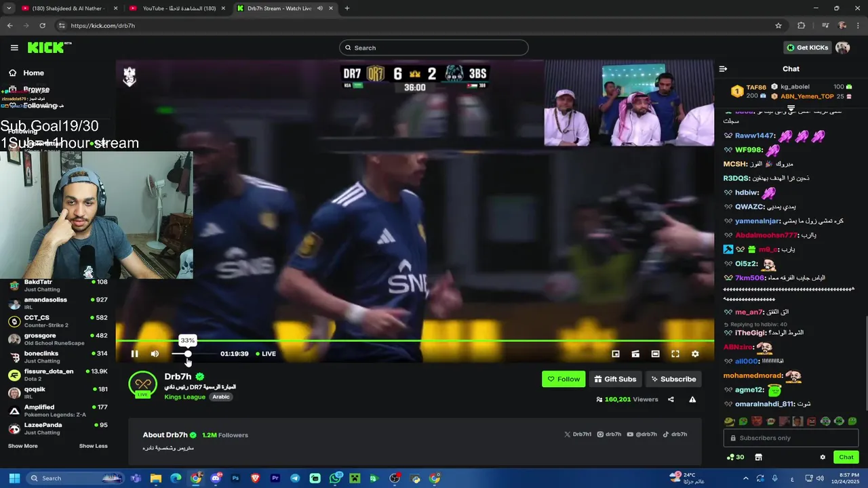868x488 pixels.
Task: Open qoqsik channel in sidebar
Action: [x=58, y=393]
